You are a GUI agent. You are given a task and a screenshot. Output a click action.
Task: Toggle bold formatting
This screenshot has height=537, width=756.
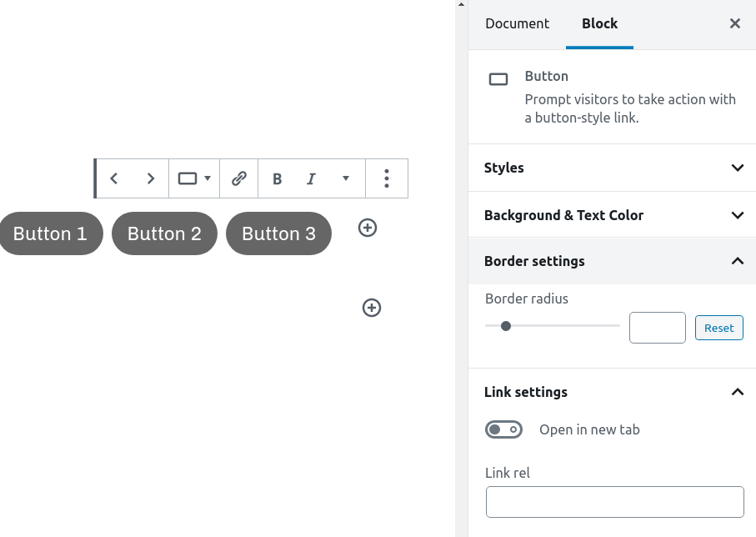[277, 178]
